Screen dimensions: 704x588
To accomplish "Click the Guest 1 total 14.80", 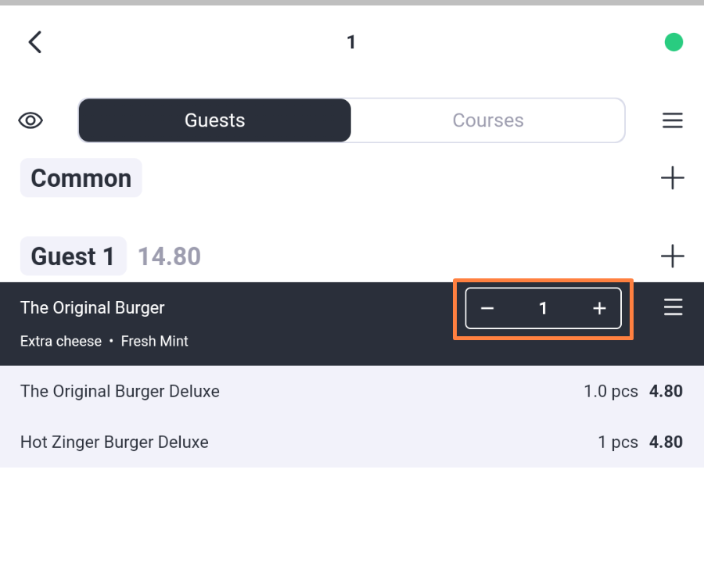I will (x=169, y=256).
